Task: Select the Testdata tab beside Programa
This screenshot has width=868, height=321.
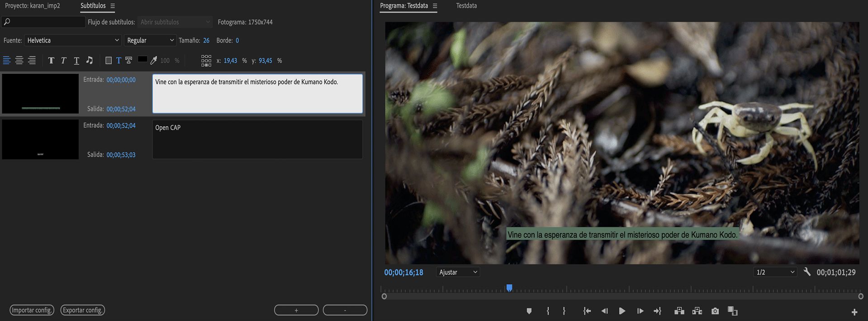Action: [466, 6]
